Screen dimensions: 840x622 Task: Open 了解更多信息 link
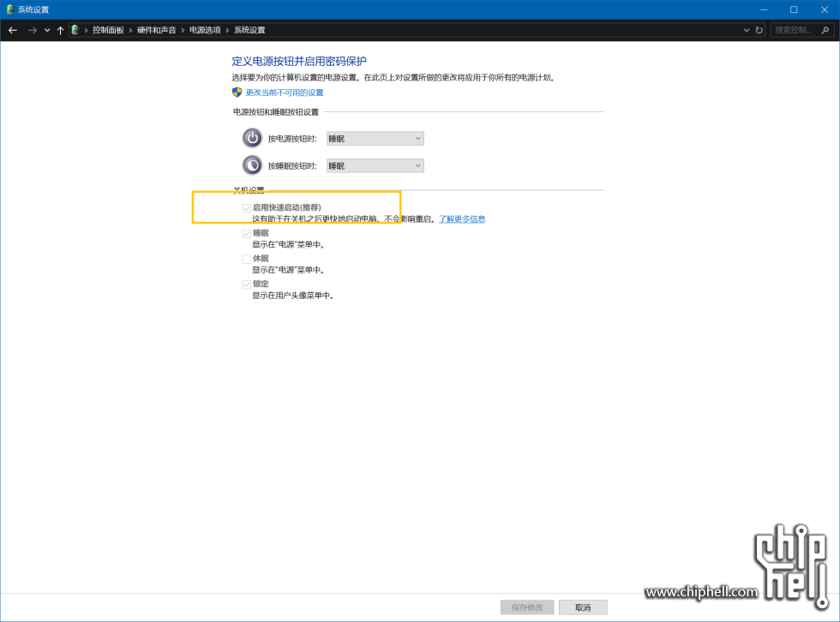click(x=462, y=219)
